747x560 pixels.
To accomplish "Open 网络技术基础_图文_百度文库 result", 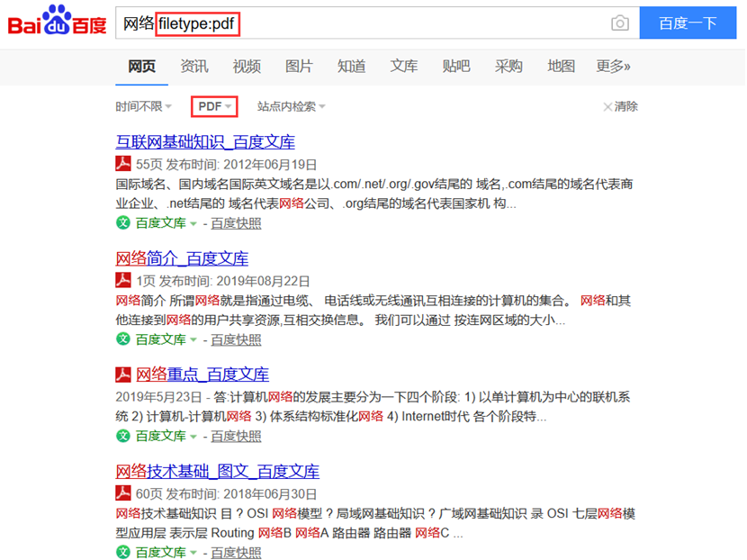I will [217, 472].
